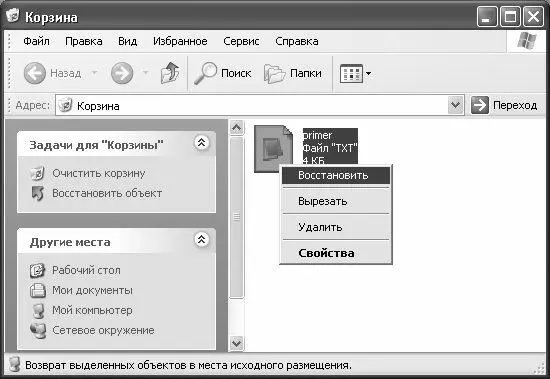
Task: Click the Восстановить объект link
Action: coord(107,193)
